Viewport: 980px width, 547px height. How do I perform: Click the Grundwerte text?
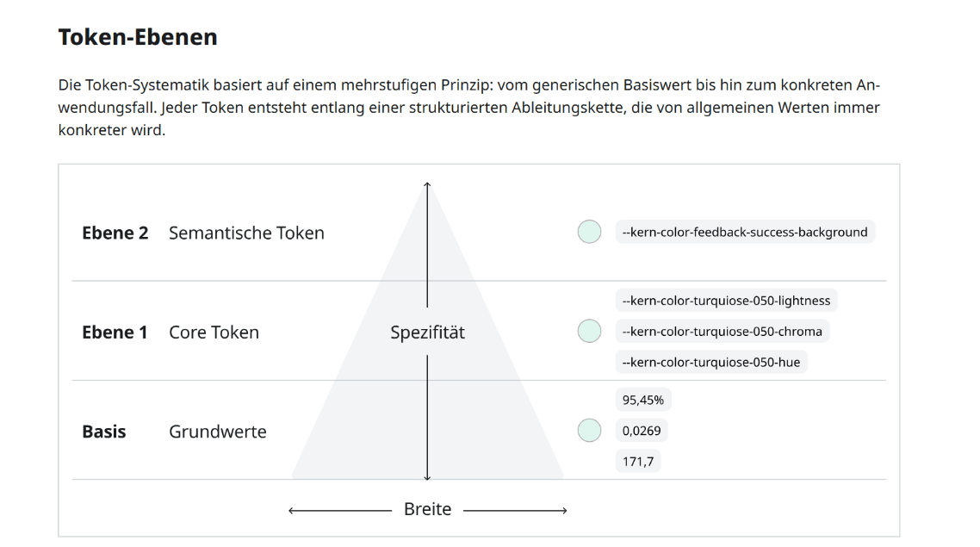tap(218, 432)
